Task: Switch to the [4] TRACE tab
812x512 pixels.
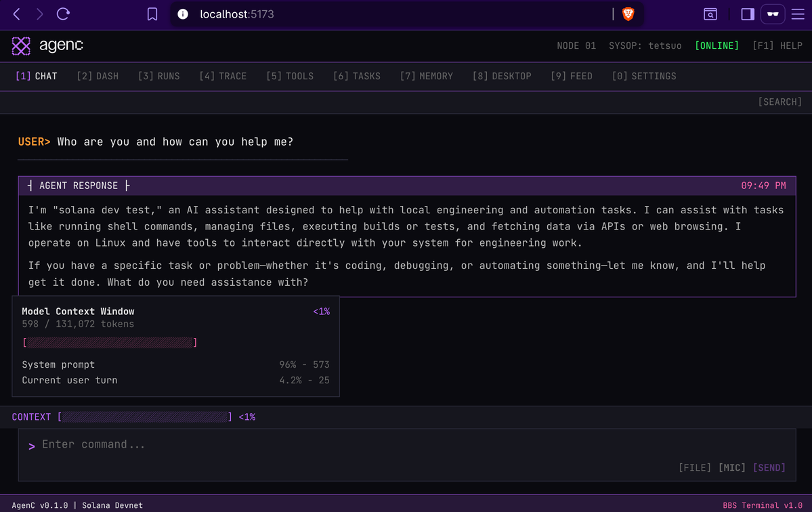Action: pos(223,76)
